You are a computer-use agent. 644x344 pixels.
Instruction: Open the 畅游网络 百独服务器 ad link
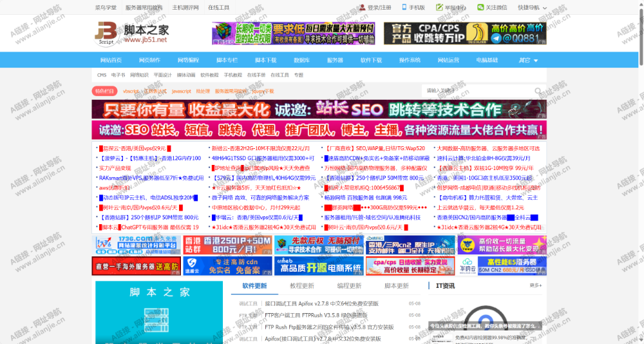point(366,198)
